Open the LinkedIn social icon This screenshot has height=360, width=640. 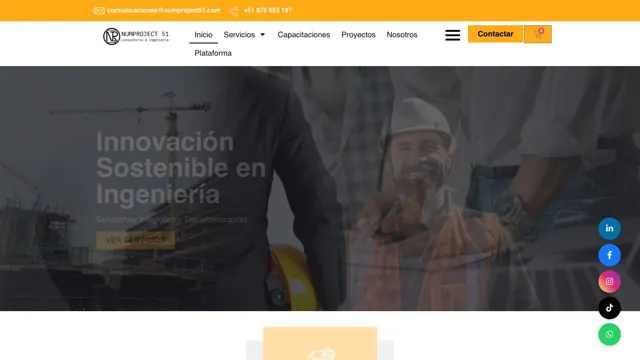[x=609, y=229]
